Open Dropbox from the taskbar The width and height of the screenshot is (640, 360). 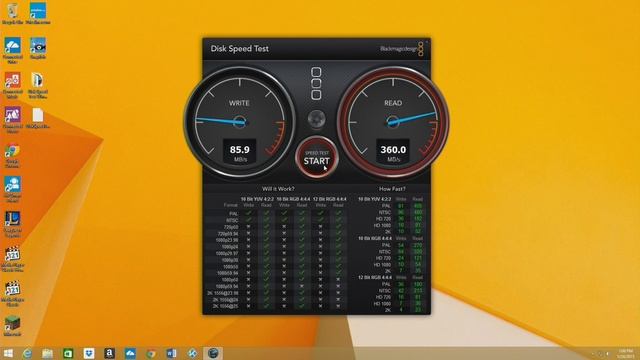[x=89, y=353]
